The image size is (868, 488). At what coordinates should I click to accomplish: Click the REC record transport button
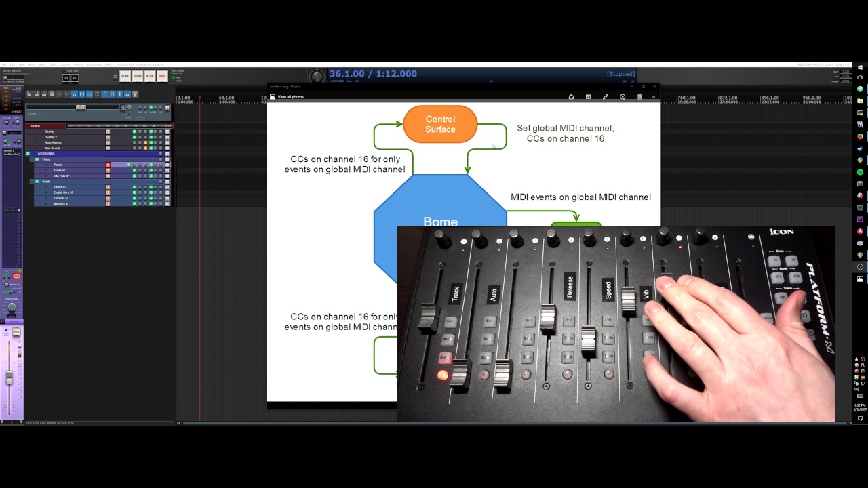tap(162, 76)
